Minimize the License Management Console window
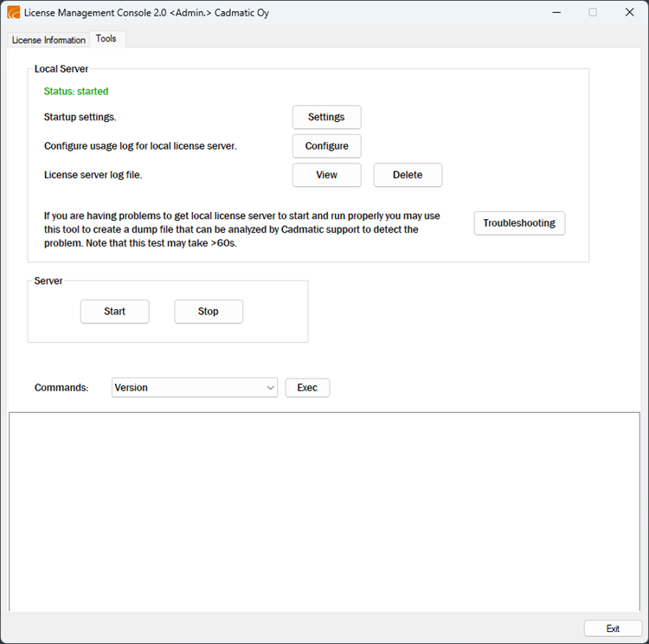The height and width of the screenshot is (644, 649). [x=556, y=12]
